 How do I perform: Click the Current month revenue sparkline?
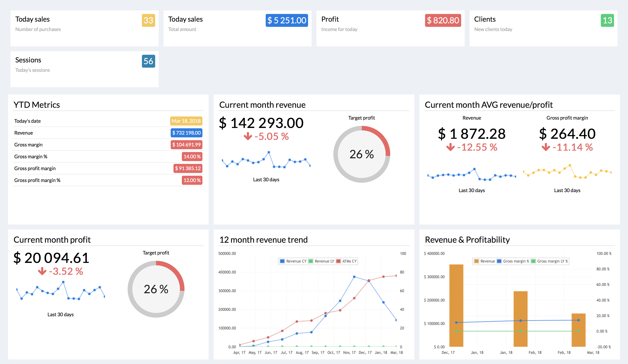pos(266,160)
